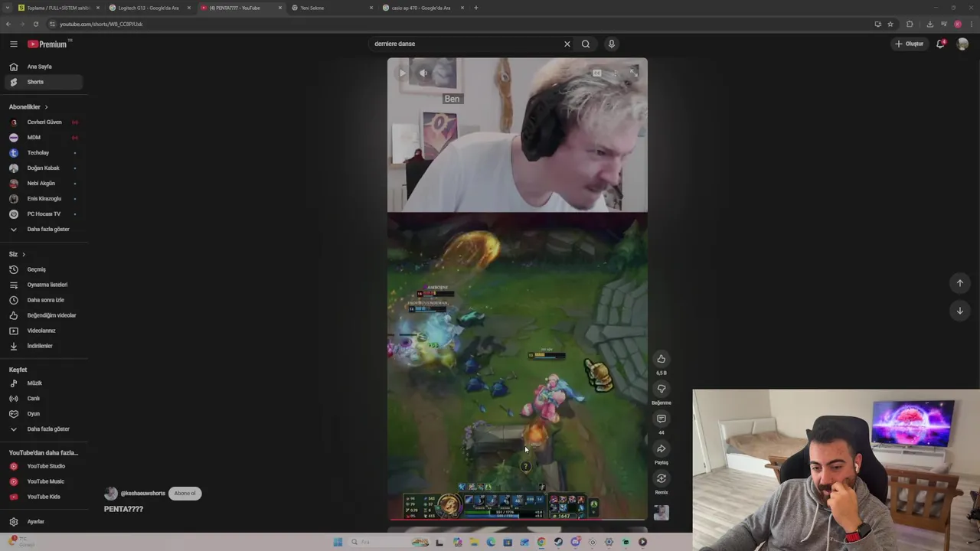Select Shorts in the sidebar

pos(44,82)
